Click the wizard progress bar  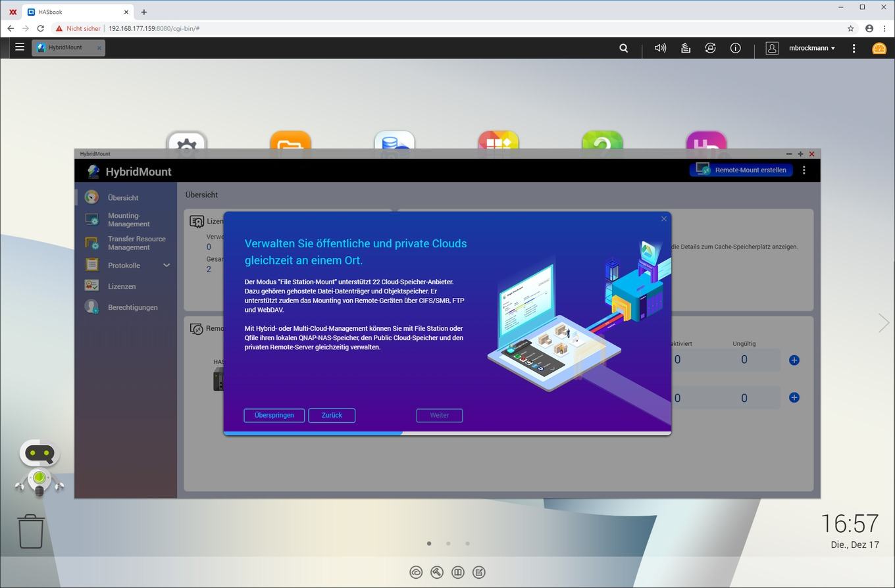447,433
